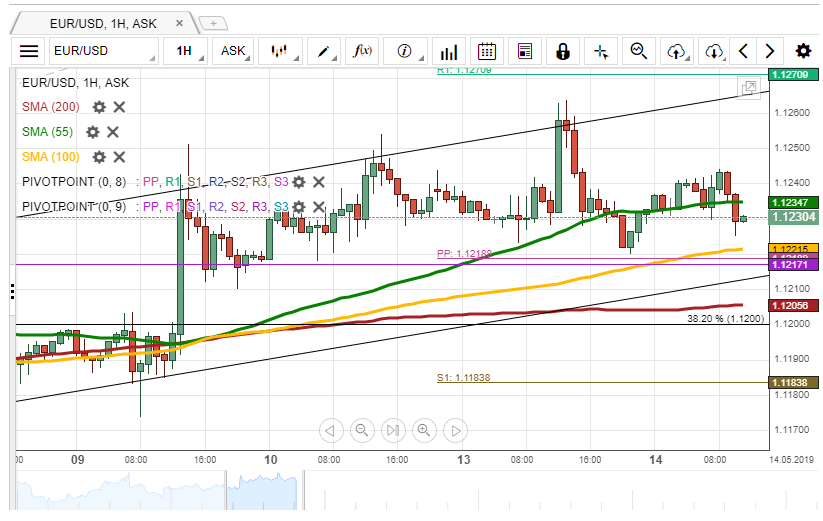Open settings for SMA (200) indicator

click(99, 107)
